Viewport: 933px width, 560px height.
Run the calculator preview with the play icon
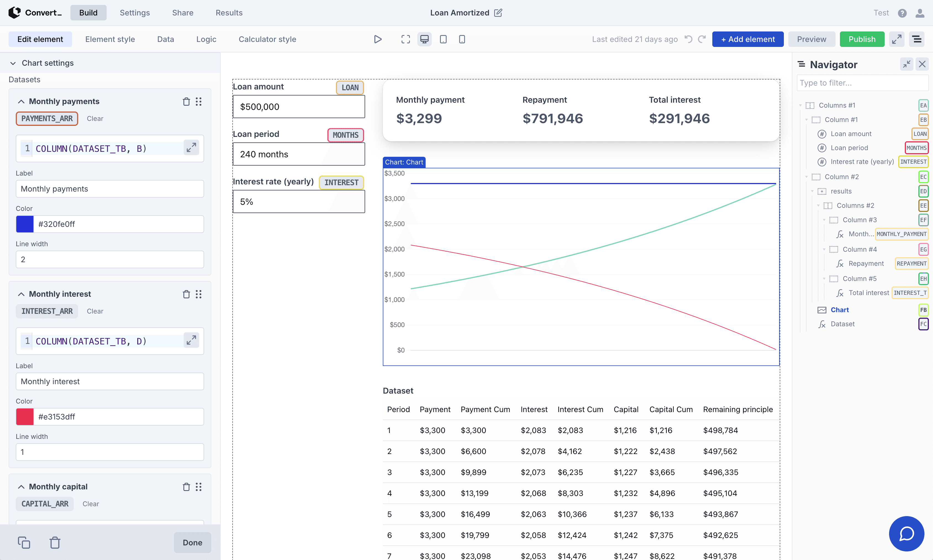pyautogui.click(x=377, y=39)
